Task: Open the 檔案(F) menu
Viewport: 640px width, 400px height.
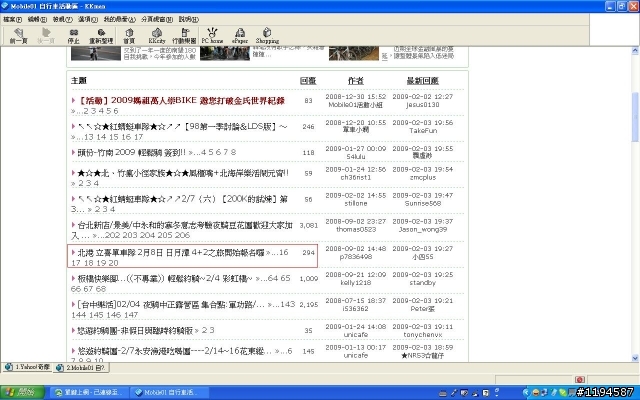Action: point(13,19)
